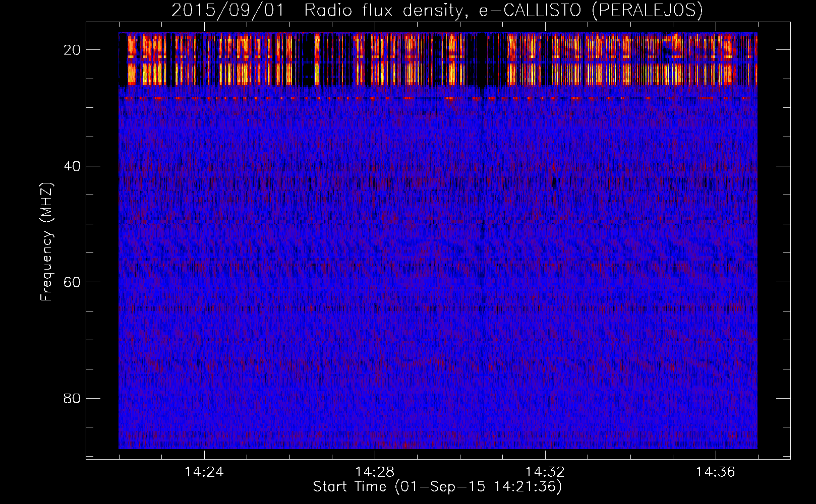Click the Radio flux density title text

pyautogui.click(x=383, y=11)
